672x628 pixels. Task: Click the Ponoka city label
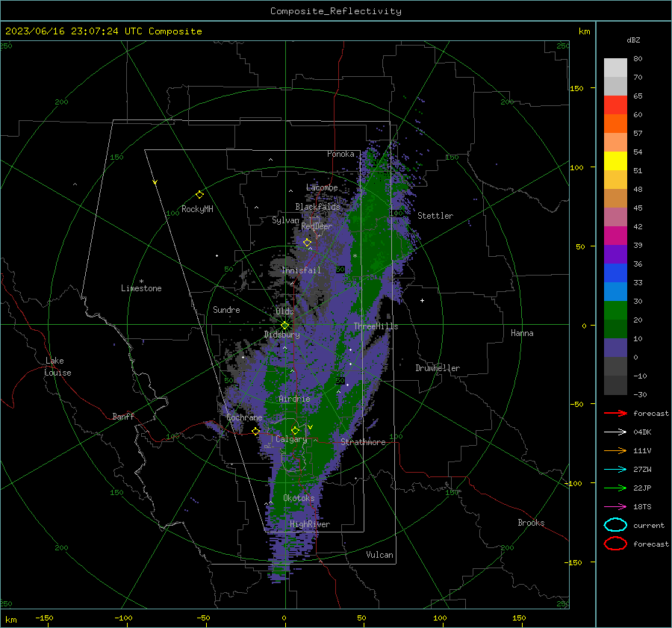tap(340, 154)
